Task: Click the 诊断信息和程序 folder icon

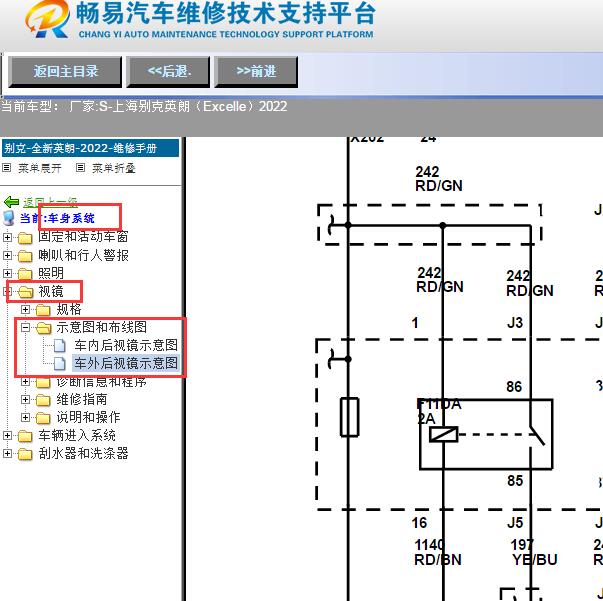Action: pos(43,383)
